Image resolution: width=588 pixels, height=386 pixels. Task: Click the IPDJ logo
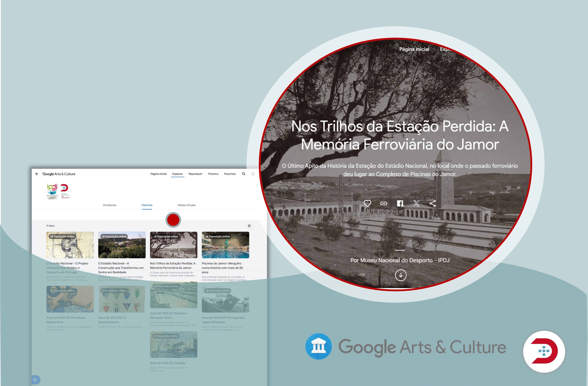52,191
